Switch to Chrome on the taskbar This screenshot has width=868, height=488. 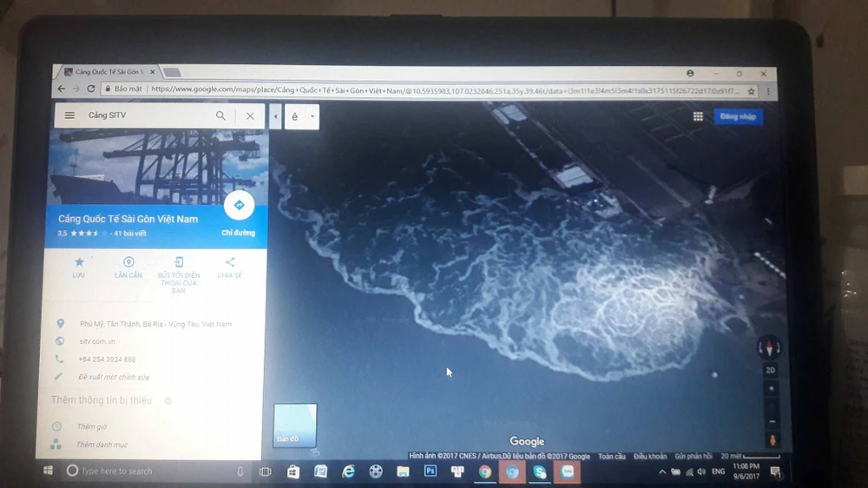tap(485, 472)
